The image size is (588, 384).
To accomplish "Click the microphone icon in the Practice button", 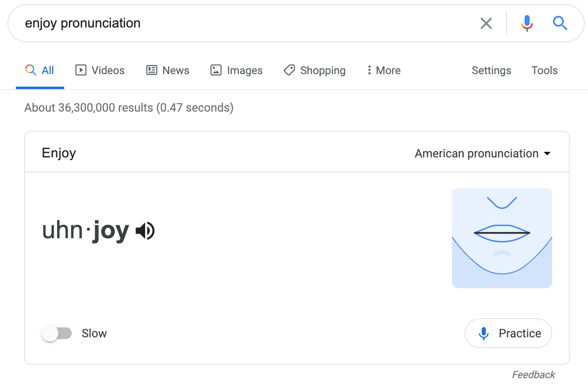I will click(484, 333).
